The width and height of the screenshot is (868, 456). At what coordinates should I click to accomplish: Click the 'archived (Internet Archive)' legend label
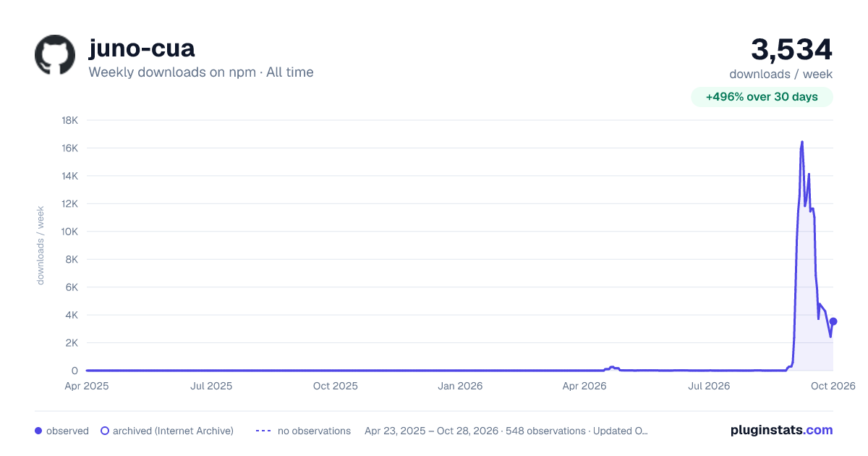pos(173,431)
